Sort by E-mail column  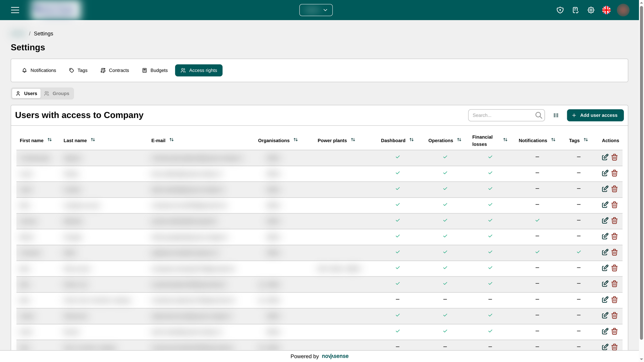pyautogui.click(x=171, y=140)
